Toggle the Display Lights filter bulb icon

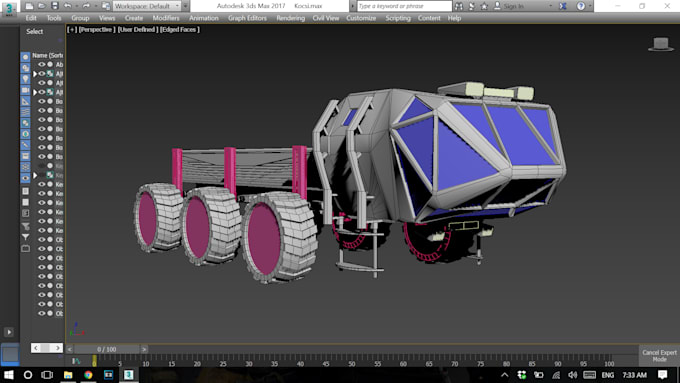(x=25, y=79)
